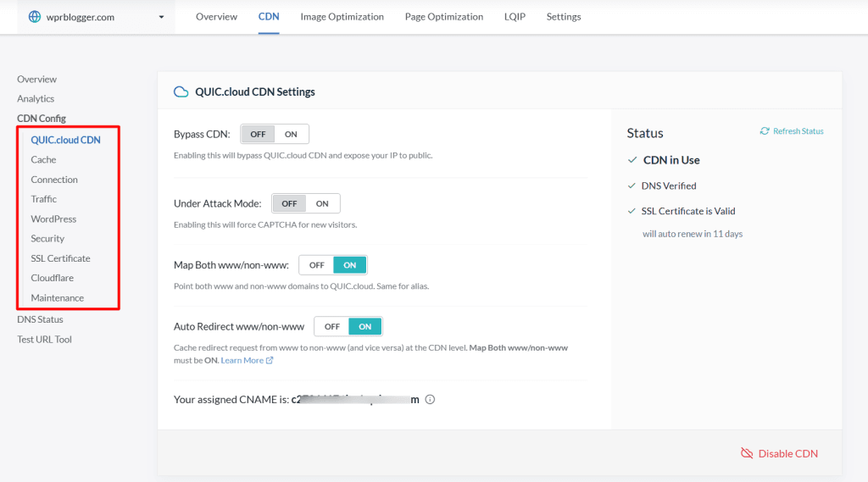Open the Maintenance sidebar item
Viewport: 868px width, 482px height.
pos(58,297)
